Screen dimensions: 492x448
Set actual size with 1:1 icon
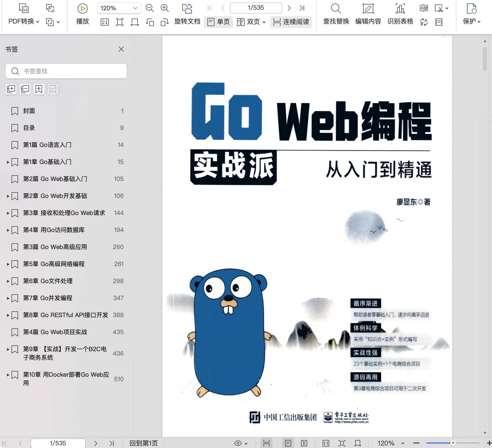click(104, 22)
